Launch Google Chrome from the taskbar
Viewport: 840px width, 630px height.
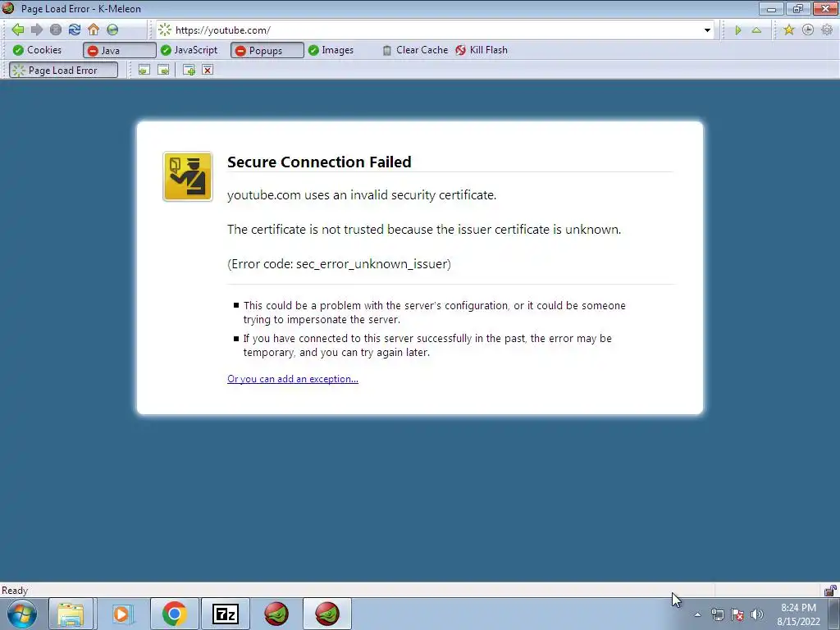tap(174, 614)
